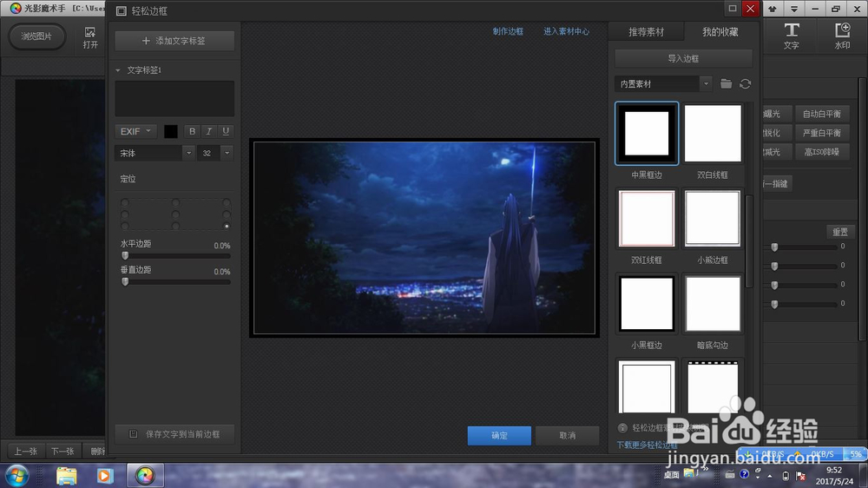This screenshot has width=868, height=488.
Task: Open File Explorer from the taskbar
Action: point(67,476)
